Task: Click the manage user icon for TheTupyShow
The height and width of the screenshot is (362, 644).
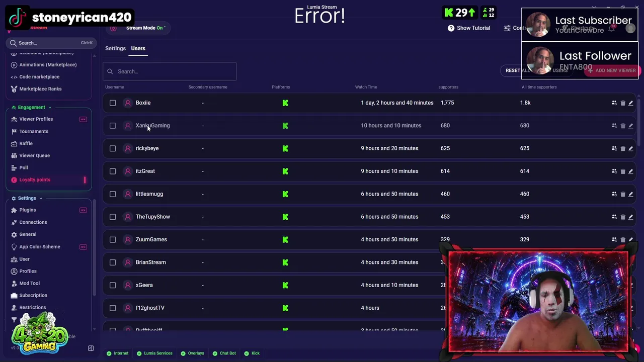Action: click(x=614, y=217)
